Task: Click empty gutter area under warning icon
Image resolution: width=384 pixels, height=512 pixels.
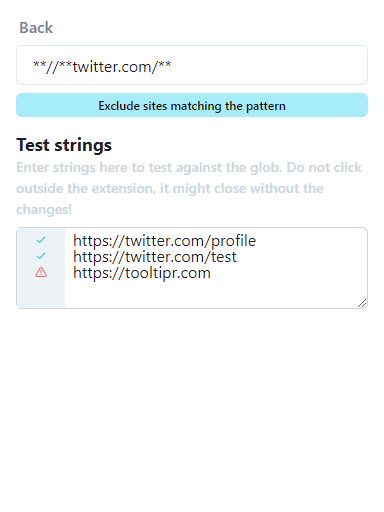Action: tap(41, 293)
